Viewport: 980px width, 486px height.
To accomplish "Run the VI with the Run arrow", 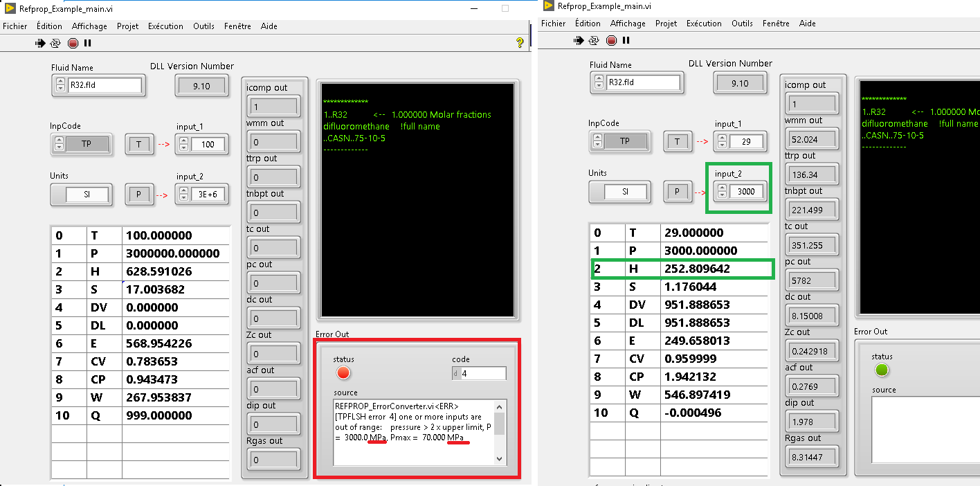I will click(x=40, y=43).
